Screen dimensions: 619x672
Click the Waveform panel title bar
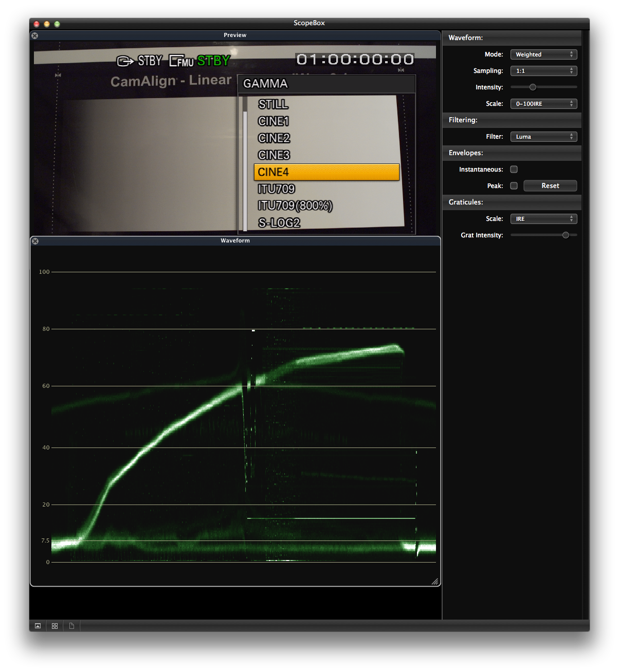[235, 241]
